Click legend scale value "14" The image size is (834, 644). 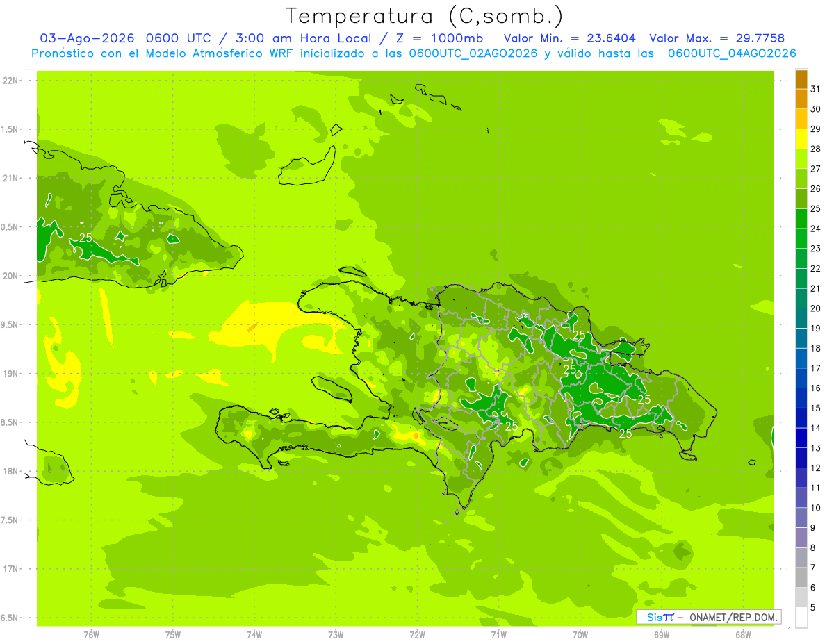coord(816,428)
